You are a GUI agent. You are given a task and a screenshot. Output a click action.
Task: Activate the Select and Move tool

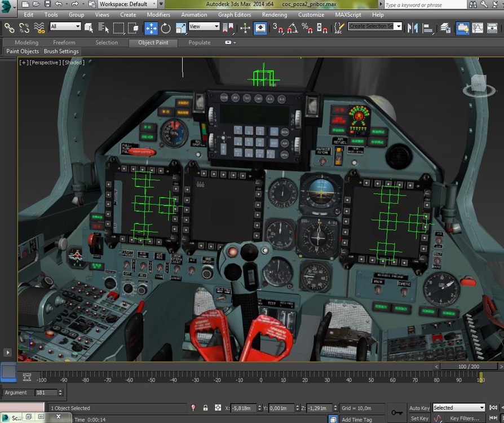pyautogui.click(x=151, y=28)
